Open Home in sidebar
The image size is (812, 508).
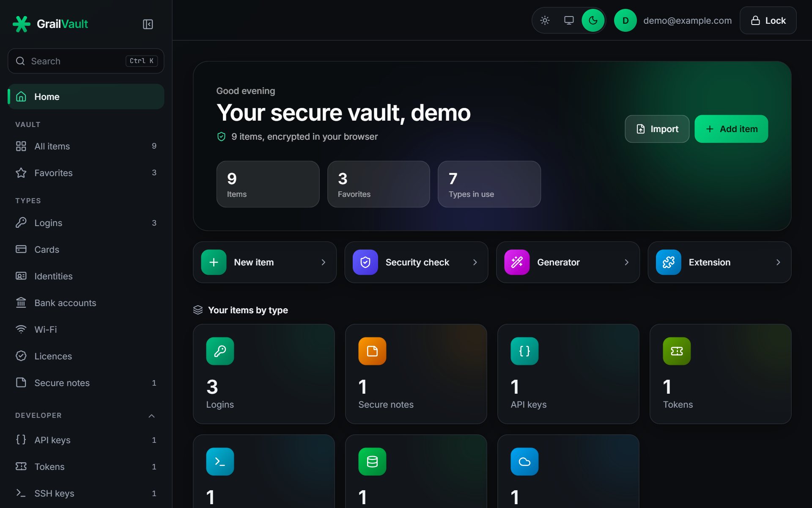click(86, 97)
